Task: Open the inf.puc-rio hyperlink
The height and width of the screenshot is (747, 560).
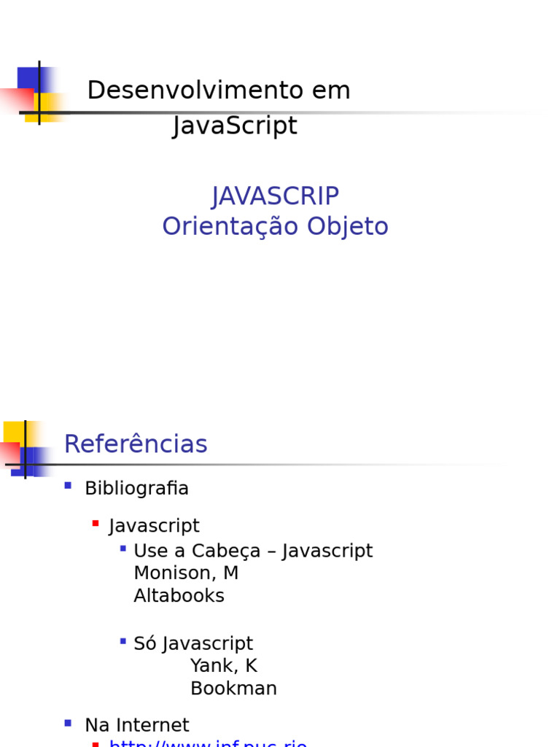Action: [x=208, y=743]
